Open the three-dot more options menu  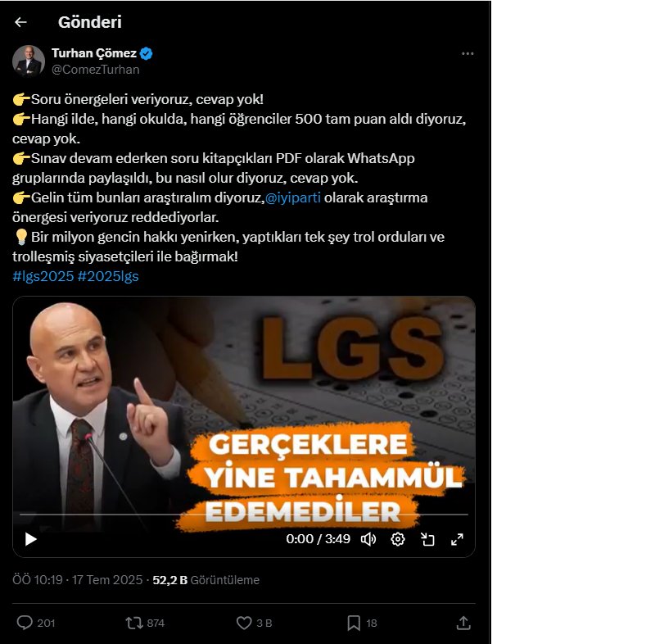coord(468,53)
